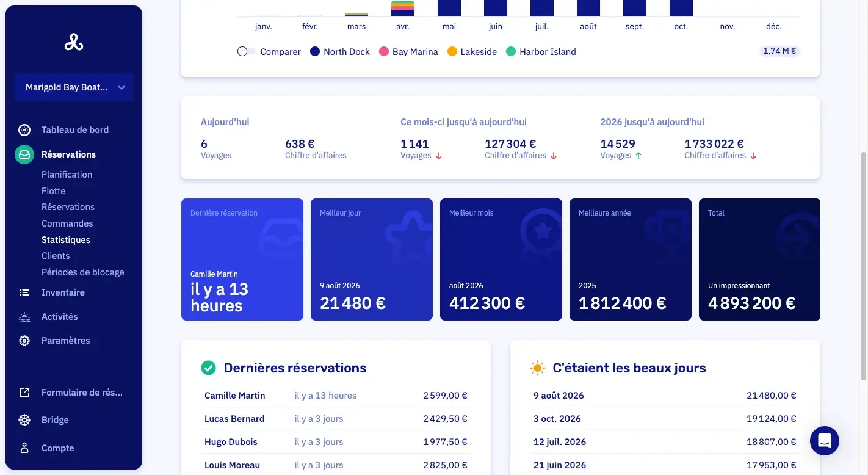
Task: Open the Tableau de bord gauge icon
Action: point(24,130)
